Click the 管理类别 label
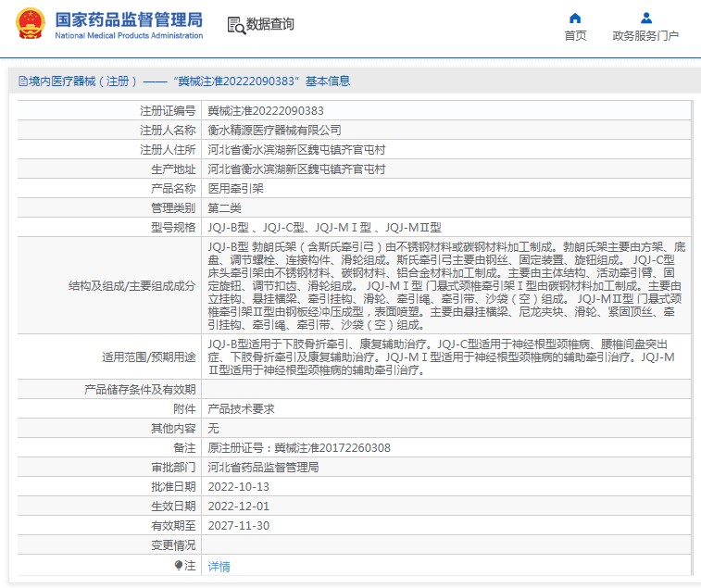Image resolution: width=701 pixels, height=588 pixels. tap(173, 208)
